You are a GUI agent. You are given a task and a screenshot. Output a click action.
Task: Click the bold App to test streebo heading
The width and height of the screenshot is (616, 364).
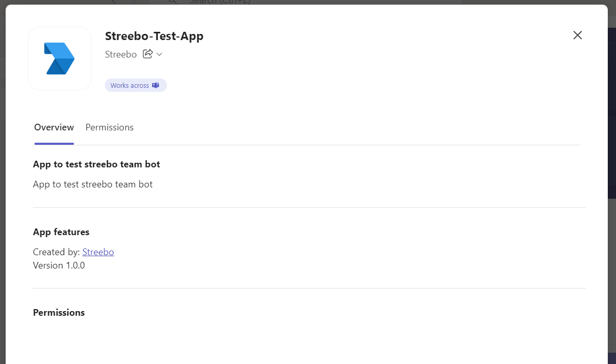point(96,164)
